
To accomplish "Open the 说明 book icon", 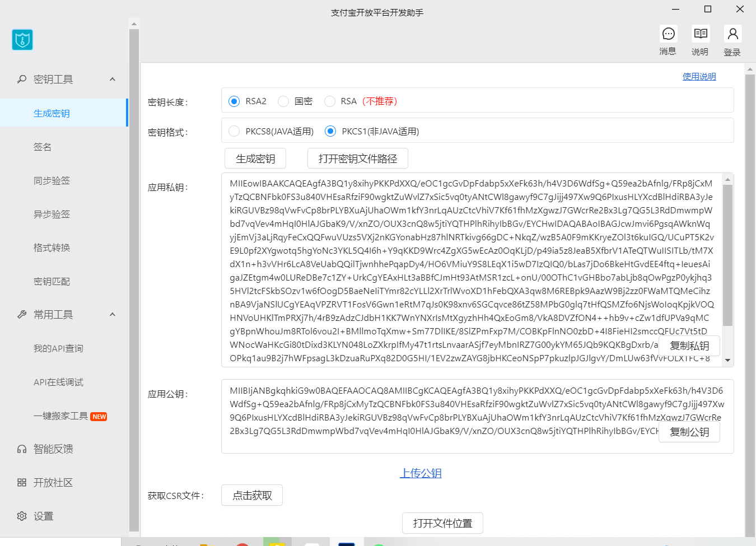I will coord(700,34).
